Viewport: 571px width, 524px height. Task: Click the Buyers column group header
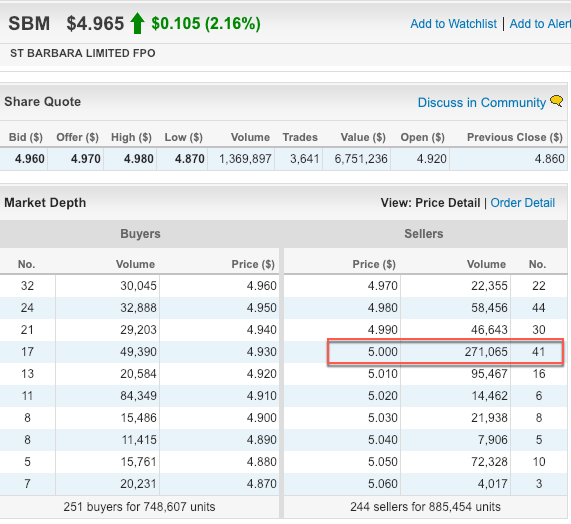(x=140, y=234)
